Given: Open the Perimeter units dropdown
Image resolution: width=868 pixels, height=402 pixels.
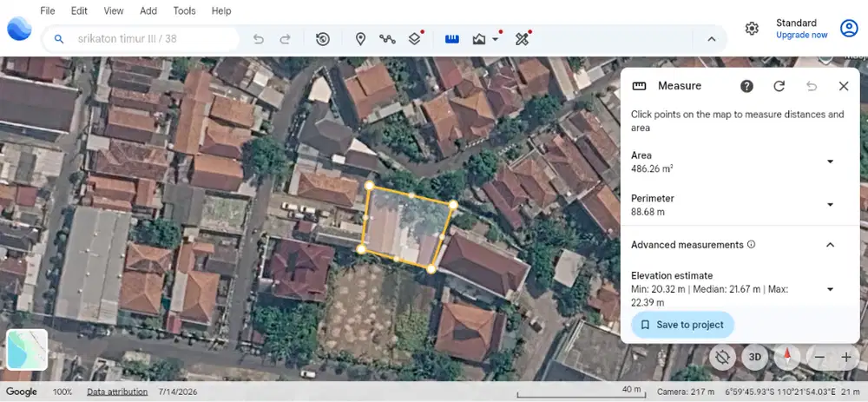Looking at the screenshot, I should tap(830, 205).
